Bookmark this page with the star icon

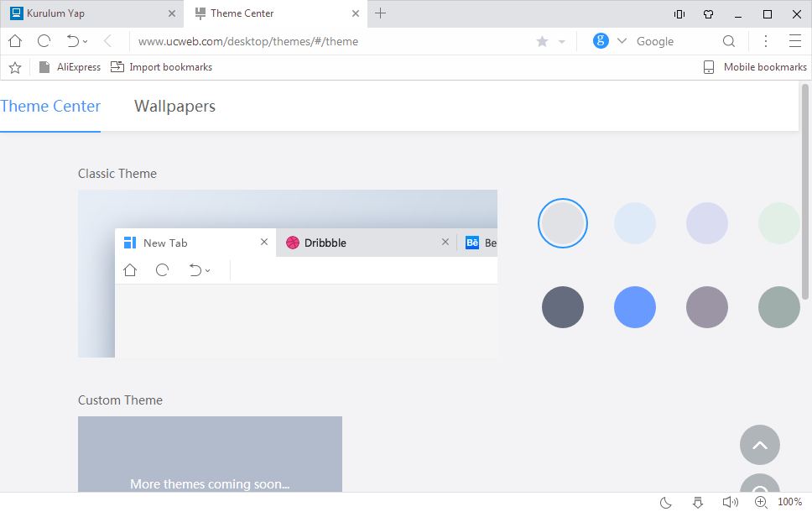pyautogui.click(x=542, y=41)
